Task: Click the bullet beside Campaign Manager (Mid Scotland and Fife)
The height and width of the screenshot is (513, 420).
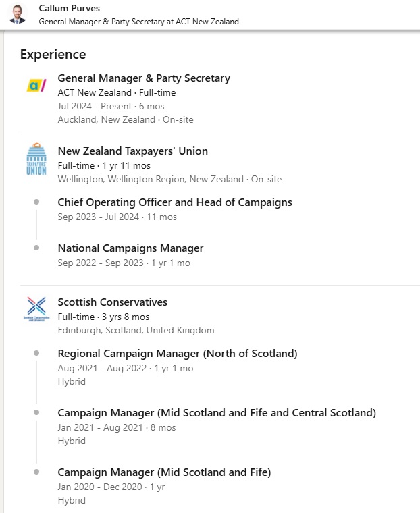Action: [36, 472]
